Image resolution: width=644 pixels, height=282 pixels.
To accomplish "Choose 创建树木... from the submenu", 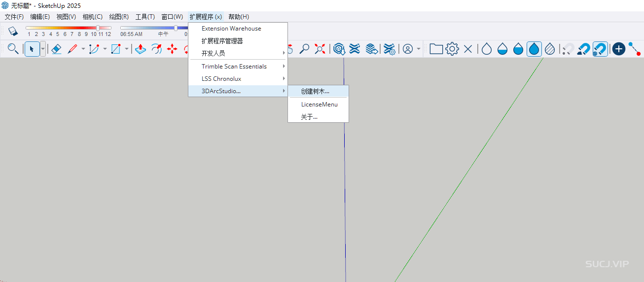I will [x=318, y=91].
